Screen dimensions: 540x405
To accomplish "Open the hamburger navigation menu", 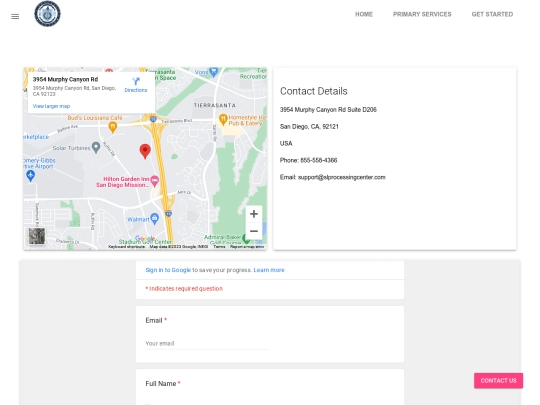I will point(15,17).
